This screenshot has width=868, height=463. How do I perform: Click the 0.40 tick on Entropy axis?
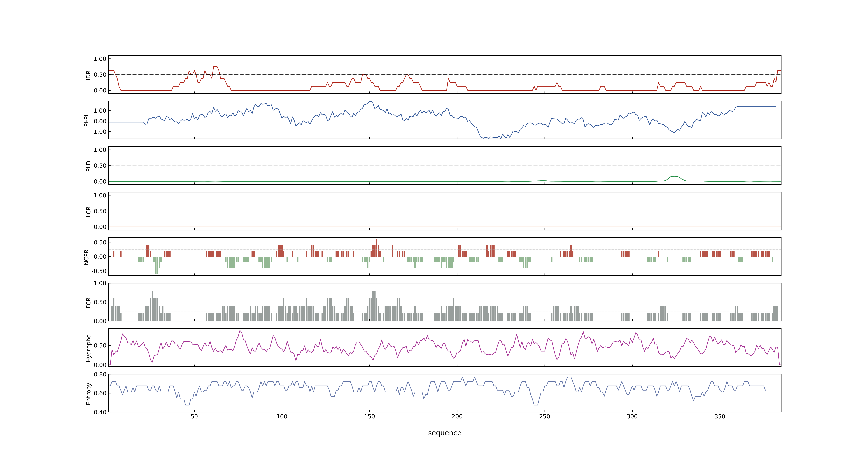(x=100, y=412)
